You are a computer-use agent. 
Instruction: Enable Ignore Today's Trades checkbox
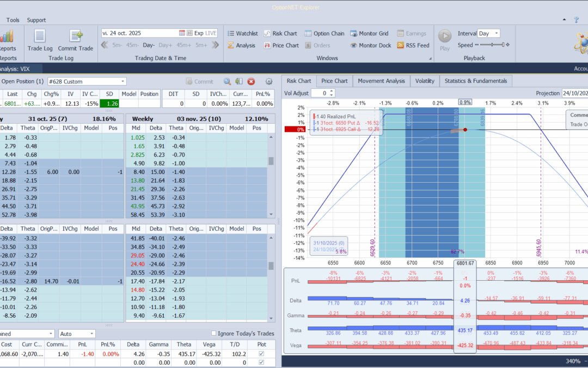pyautogui.click(x=214, y=334)
